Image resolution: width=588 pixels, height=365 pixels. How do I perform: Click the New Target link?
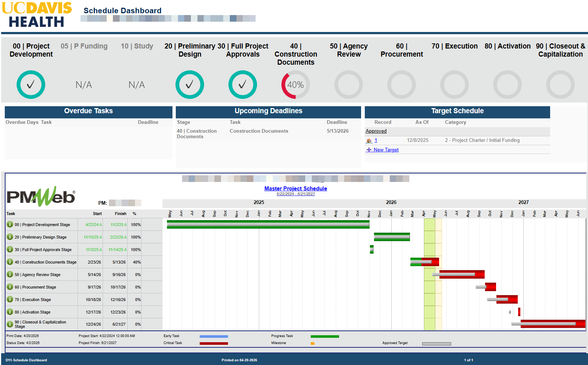[386, 150]
